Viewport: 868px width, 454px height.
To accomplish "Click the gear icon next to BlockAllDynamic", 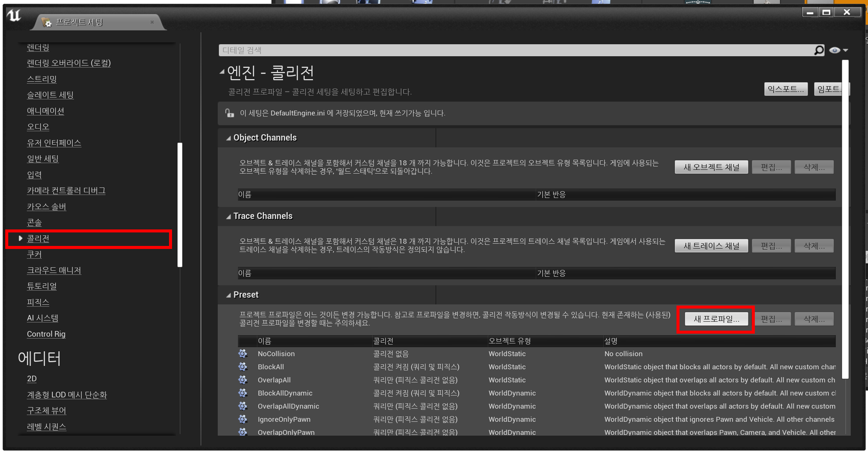I will click(x=243, y=393).
